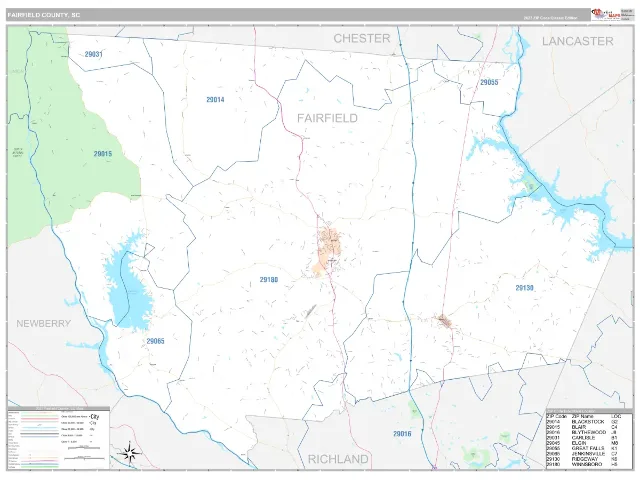Click the NEWBERRY county label
This screenshot has width=640, height=480.
pyautogui.click(x=44, y=323)
